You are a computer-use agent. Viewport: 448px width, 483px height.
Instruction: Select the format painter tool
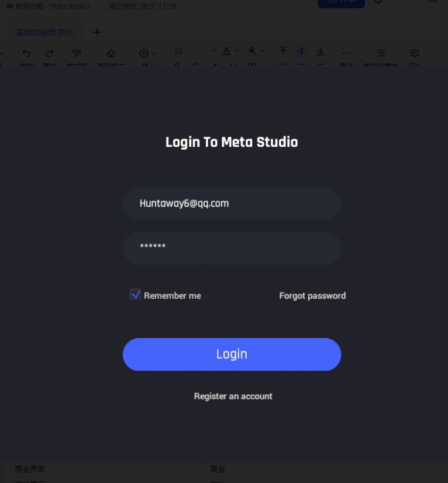click(76, 53)
